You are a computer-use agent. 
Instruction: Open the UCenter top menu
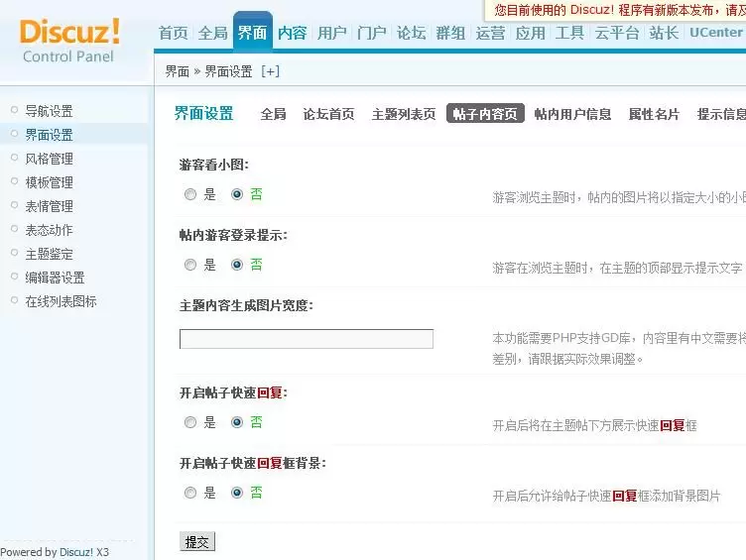(x=716, y=33)
